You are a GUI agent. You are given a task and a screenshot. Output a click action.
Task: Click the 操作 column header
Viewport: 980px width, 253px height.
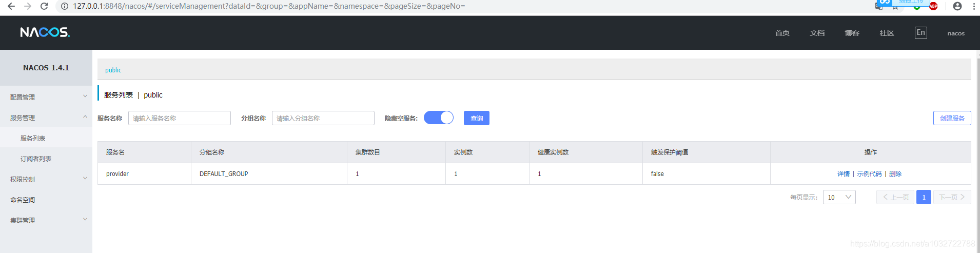[871, 152]
